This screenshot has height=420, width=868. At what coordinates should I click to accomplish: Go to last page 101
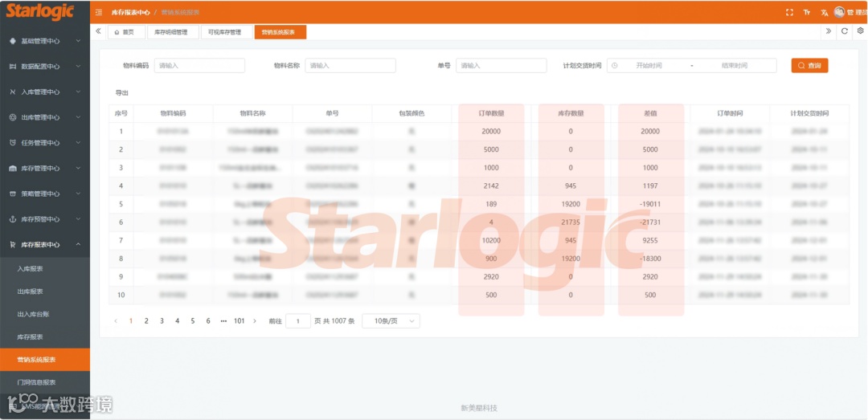(240, 321)
